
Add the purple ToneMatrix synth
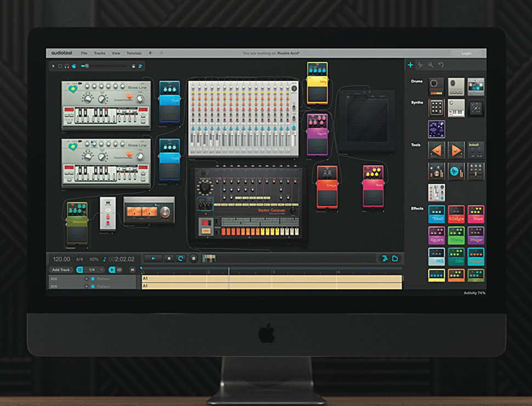click(437, 129)
